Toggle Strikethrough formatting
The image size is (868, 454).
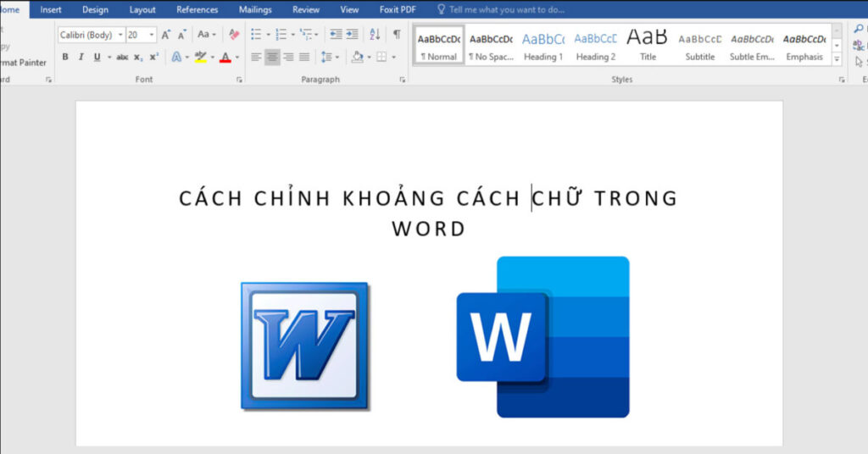[x=122, y=57]
